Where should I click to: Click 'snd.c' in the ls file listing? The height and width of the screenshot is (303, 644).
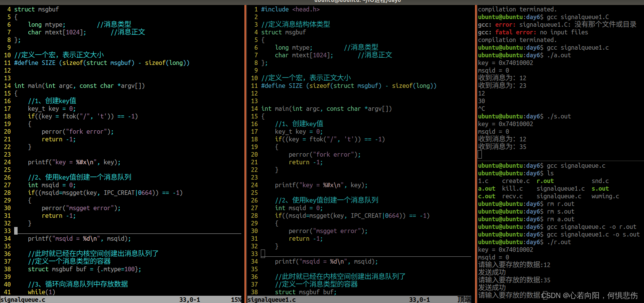[x=600, y=181]
